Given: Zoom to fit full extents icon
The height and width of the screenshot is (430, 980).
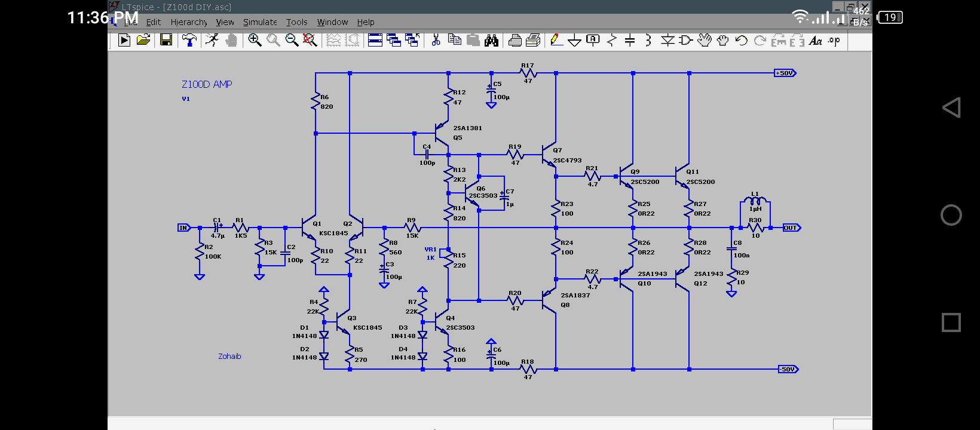Looking at the screenshot, I should (x=310, y=40).
